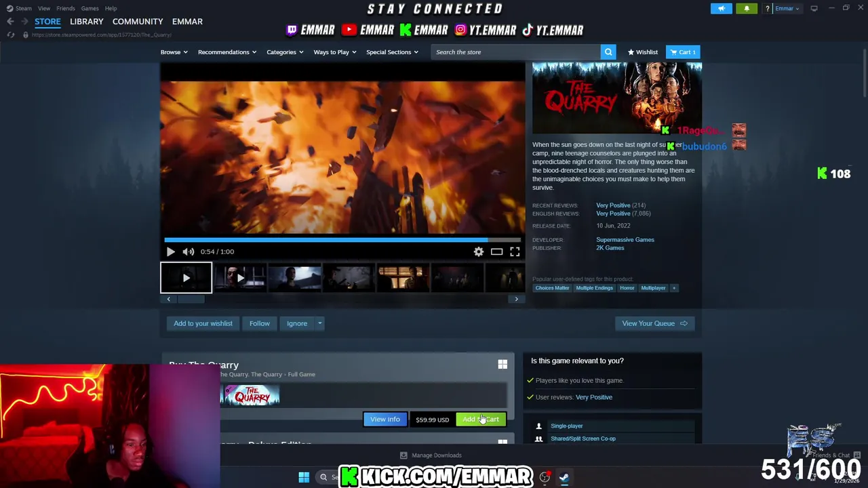
Task: Open developer Supermassive Games link
Action: tap(625, 240)
